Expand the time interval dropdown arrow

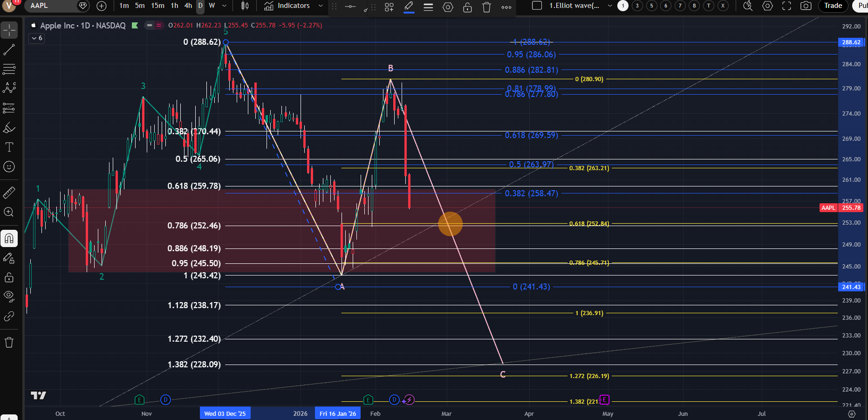coord(224,6)
